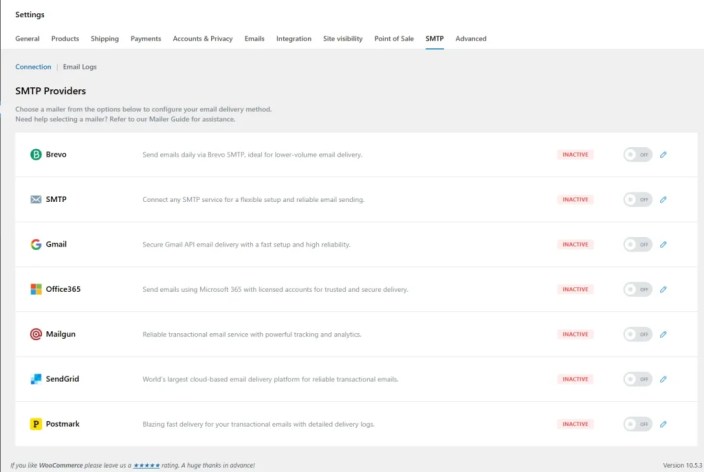Click the Brevo description 'Send emails daily via Brevo SMTP'

pyautogui.click(x=252, y=154)
